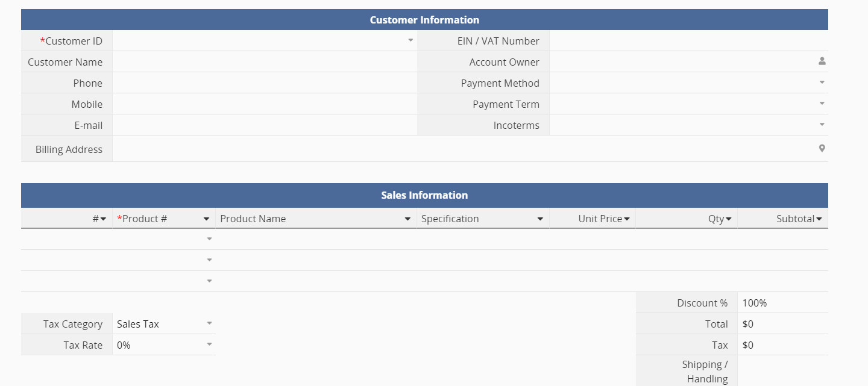Open the Subtotal column header arrow
This screenshot has height=386, width=868.
819,219
